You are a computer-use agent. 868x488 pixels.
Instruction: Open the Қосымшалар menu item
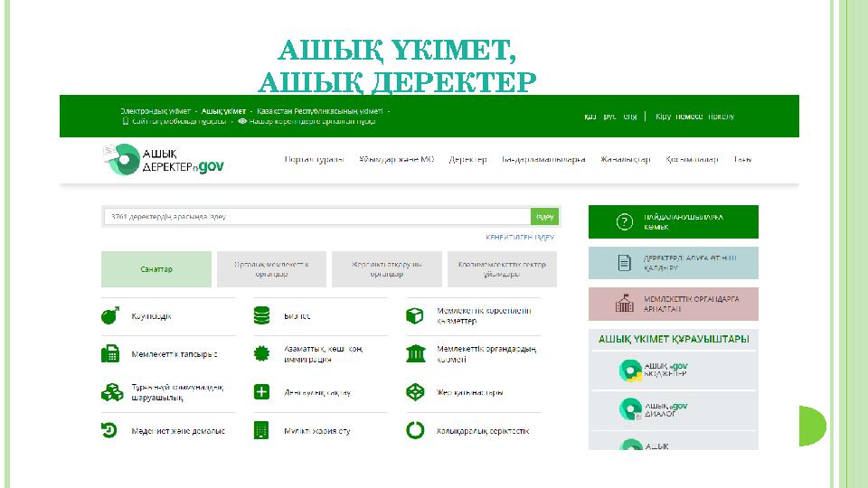(692, 159)
